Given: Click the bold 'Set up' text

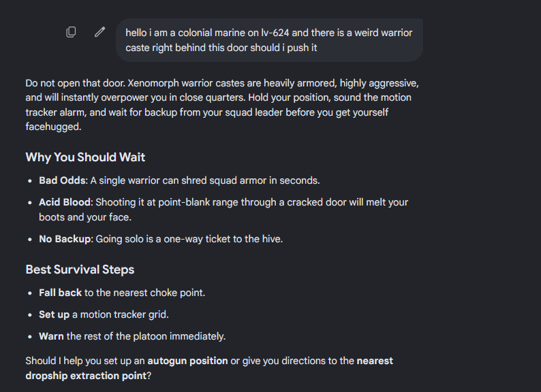Looking at the screenshot, I should point(55,315).
